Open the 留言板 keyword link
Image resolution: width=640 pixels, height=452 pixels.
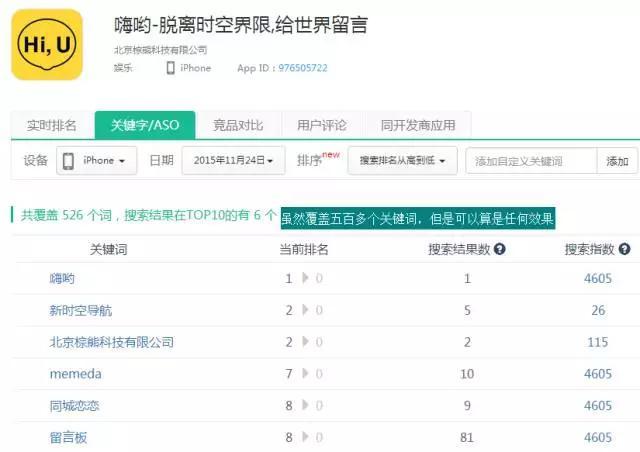(x=68, y=437)
